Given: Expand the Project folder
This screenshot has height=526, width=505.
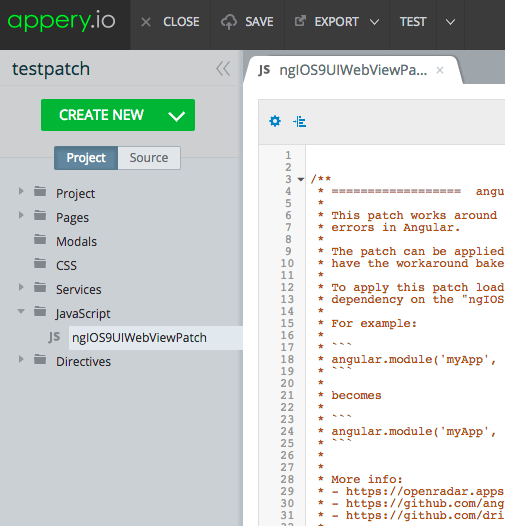Looking at the screenshot, I should 21,191.
